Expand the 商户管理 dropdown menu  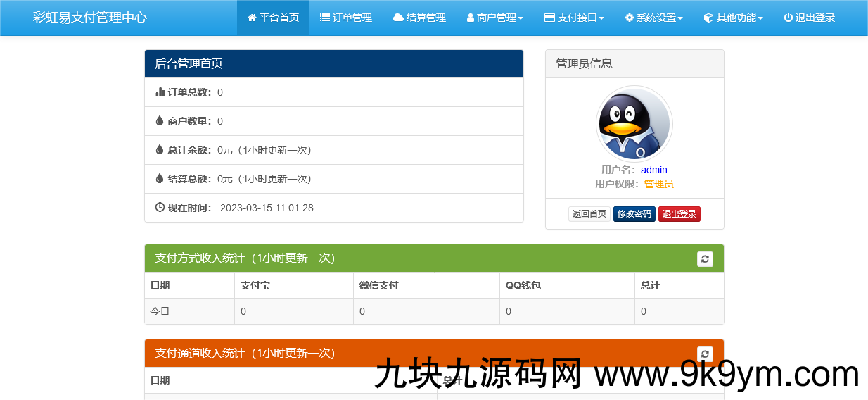point(495,18)
